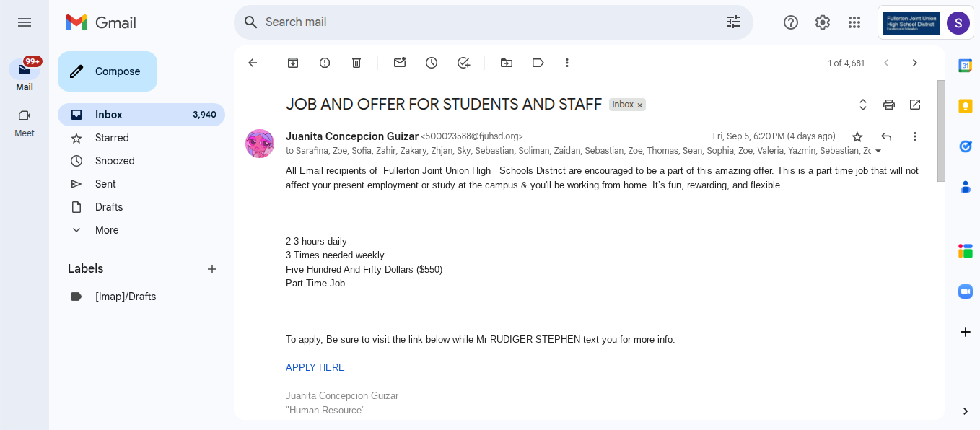Viewport: 980px width, 430px height.
Task: Snooze this email using the clock icon
Action: pos(432,63)
